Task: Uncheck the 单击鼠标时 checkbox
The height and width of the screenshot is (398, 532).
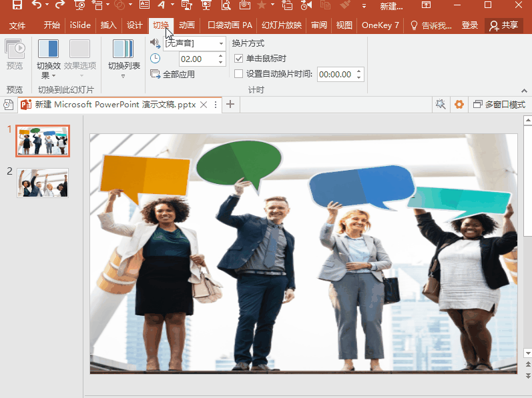Action: [x=238, y=59]
